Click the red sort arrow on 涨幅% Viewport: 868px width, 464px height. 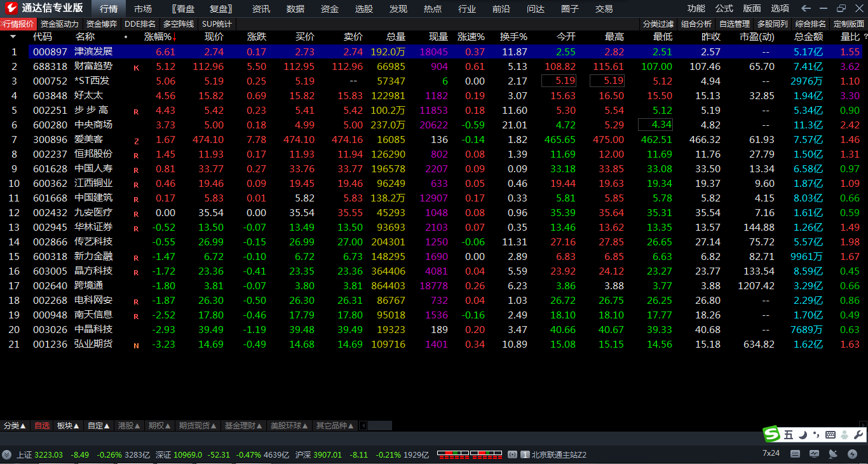coord(175,38)
